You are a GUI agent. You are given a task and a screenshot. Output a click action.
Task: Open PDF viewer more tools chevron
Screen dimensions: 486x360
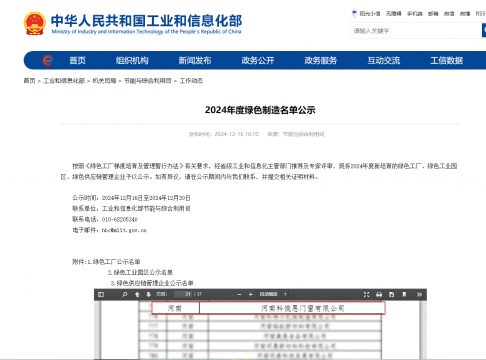point(419,294)
